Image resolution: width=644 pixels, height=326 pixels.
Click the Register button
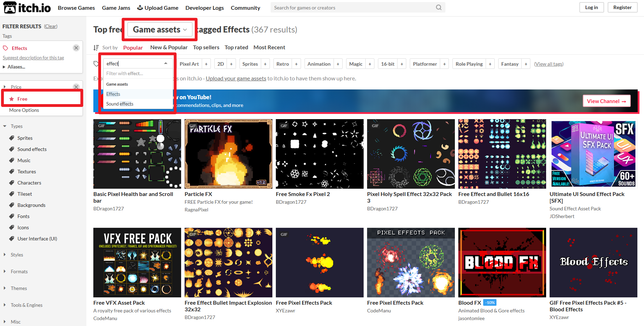pos(622,7)
